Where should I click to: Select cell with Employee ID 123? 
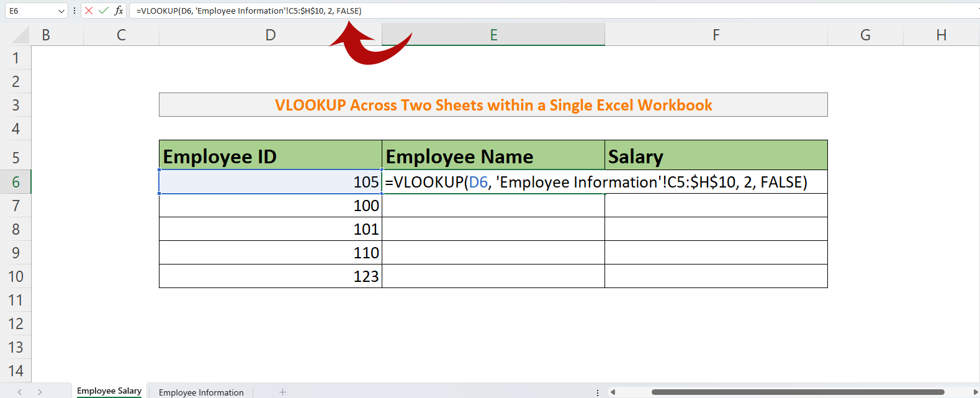click(x=271, y=276)
